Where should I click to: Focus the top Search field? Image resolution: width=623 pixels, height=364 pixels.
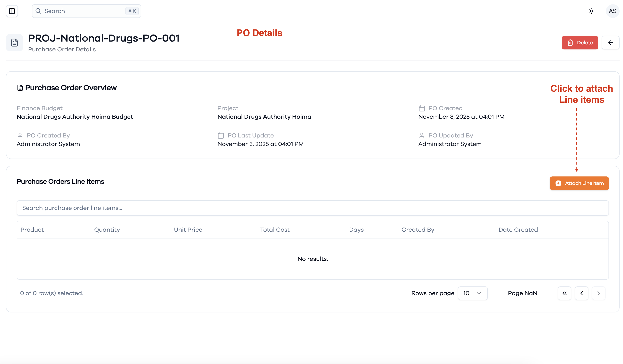click(87, 11)
